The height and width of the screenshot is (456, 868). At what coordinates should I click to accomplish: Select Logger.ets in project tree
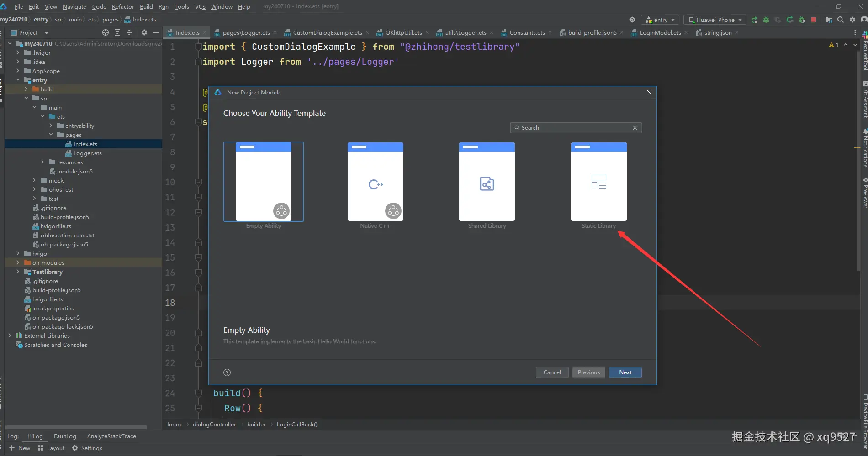point(87,153)
